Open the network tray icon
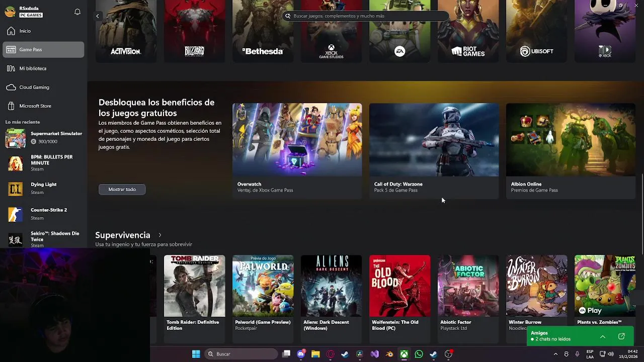644x362 pixels. pos(602,354)
